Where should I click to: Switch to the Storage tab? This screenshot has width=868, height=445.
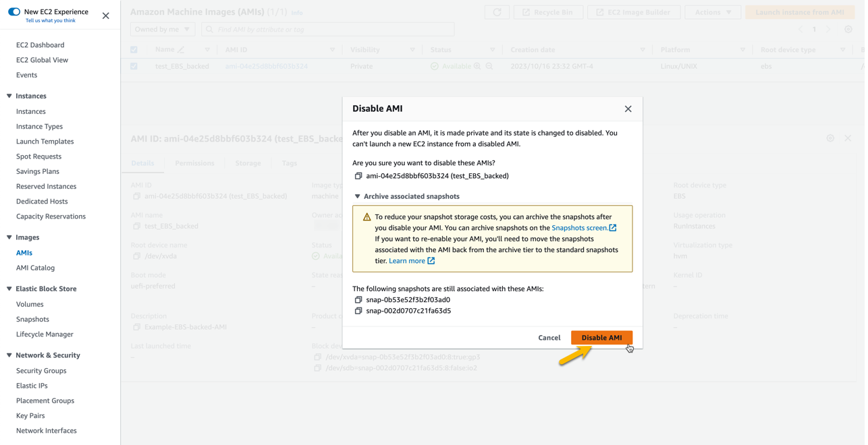[x=248, y=162]
